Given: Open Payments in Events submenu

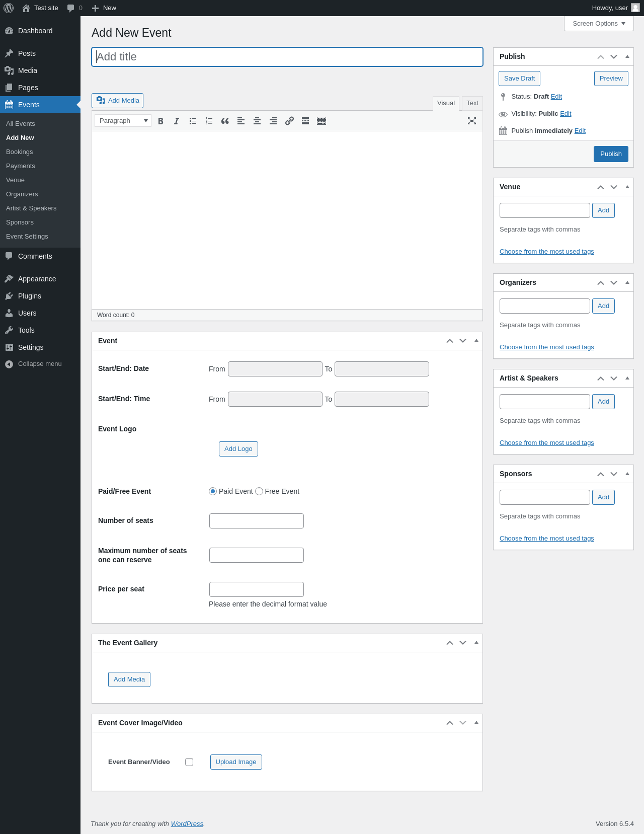Looking at the screenshot, I should point(21,166).
